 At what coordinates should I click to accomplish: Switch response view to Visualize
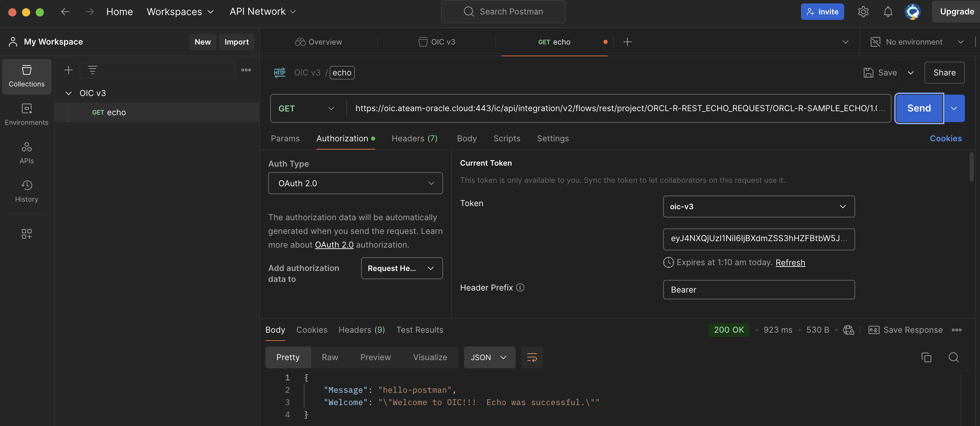coord(430,357)
